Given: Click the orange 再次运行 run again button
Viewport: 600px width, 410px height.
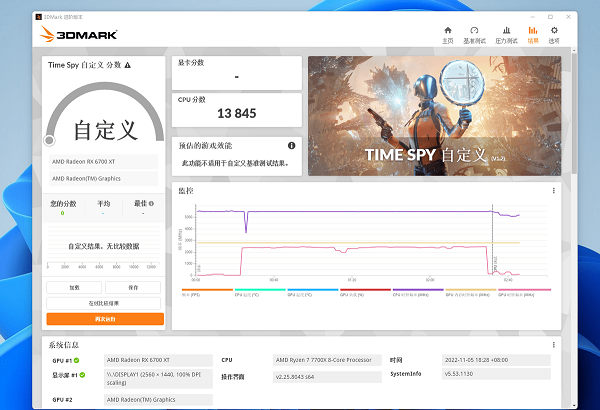Looking at the screenshot, I should (105, 319).
